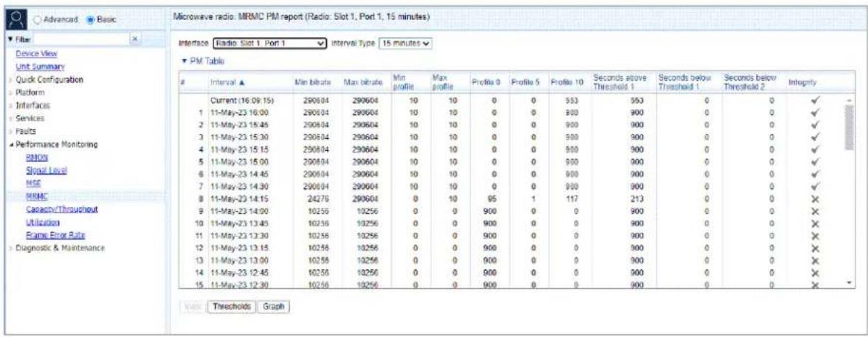Open the Device View link
This screenshot has width=868, height=337.
pyautogui.click(x=36, y=54)
